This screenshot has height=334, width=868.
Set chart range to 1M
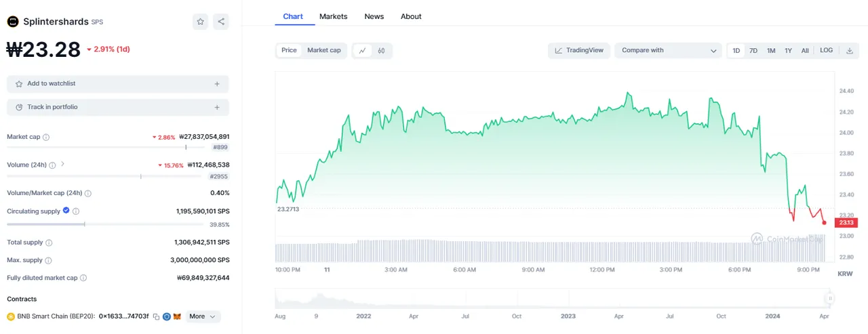click(771, 50)
